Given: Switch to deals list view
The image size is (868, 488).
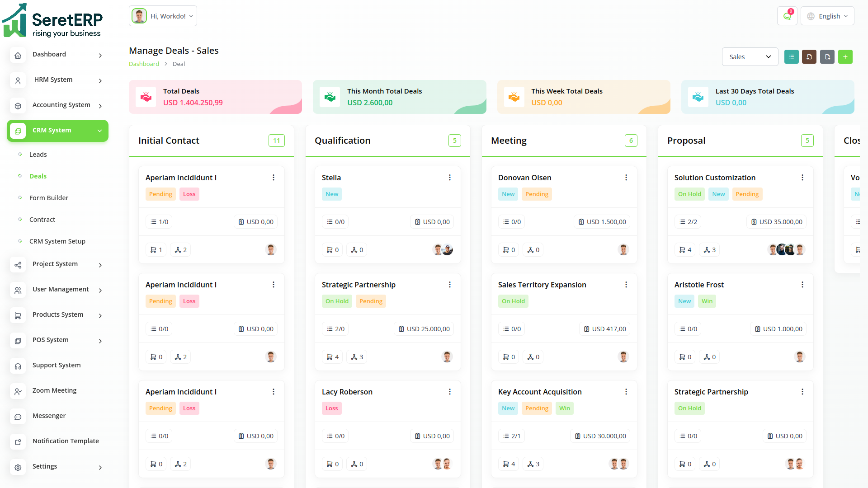Looking at the screenshot, I should (791, 57).
